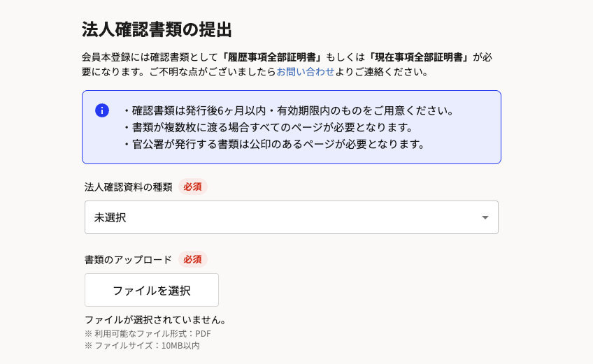Click the ファイルサイズ：10MB以内 note

pyautogui.click(x=142, y=345)
